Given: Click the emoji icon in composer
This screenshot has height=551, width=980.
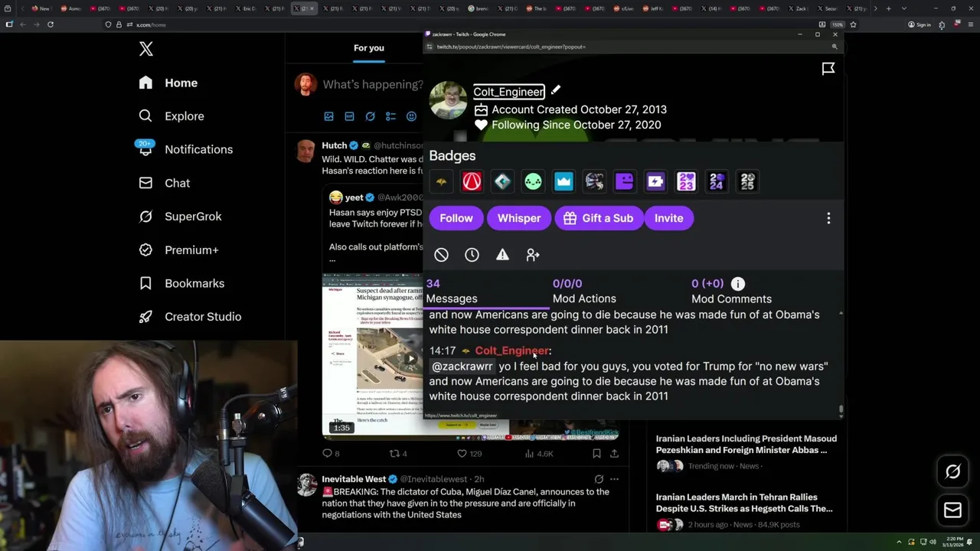Looking at the screenshot, I should coord(411,116).
